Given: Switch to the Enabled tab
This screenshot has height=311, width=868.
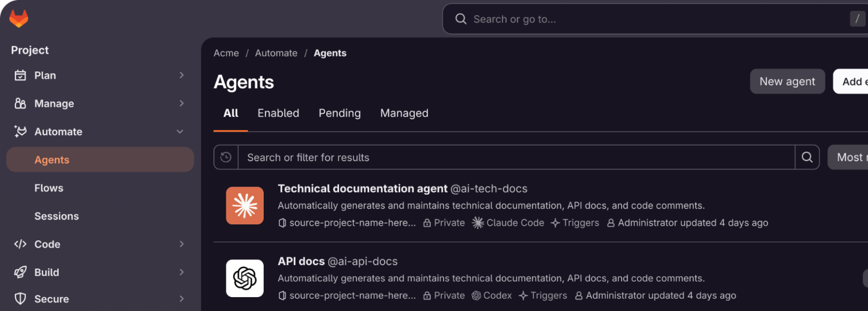Looking at the screenshot, I should [x=279, y=114].
